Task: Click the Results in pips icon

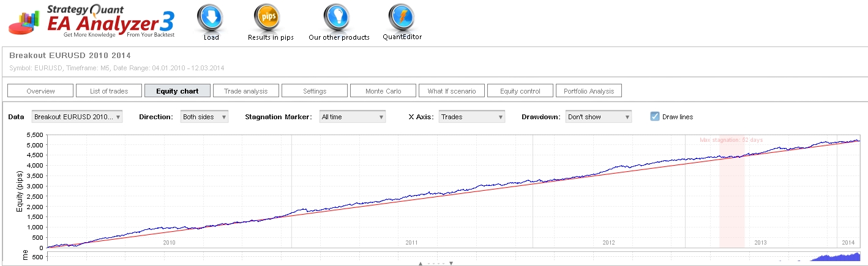Action: [x=266, y=18]
